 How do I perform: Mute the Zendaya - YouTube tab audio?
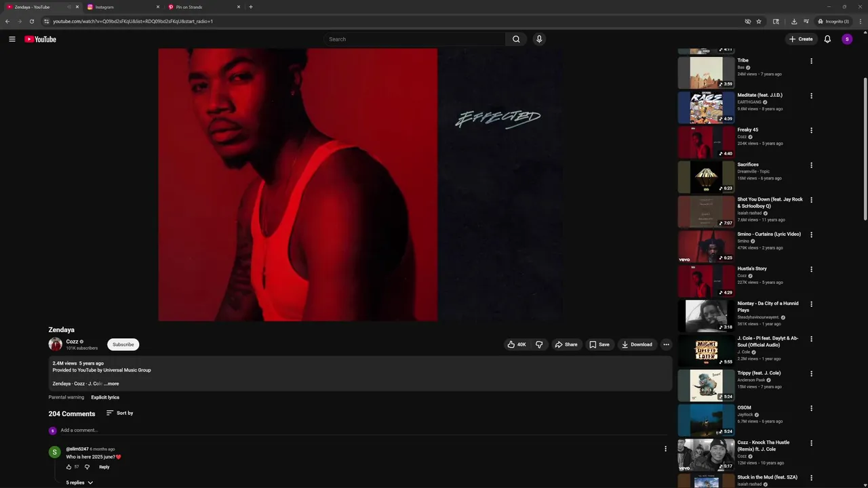click(69, 7)
